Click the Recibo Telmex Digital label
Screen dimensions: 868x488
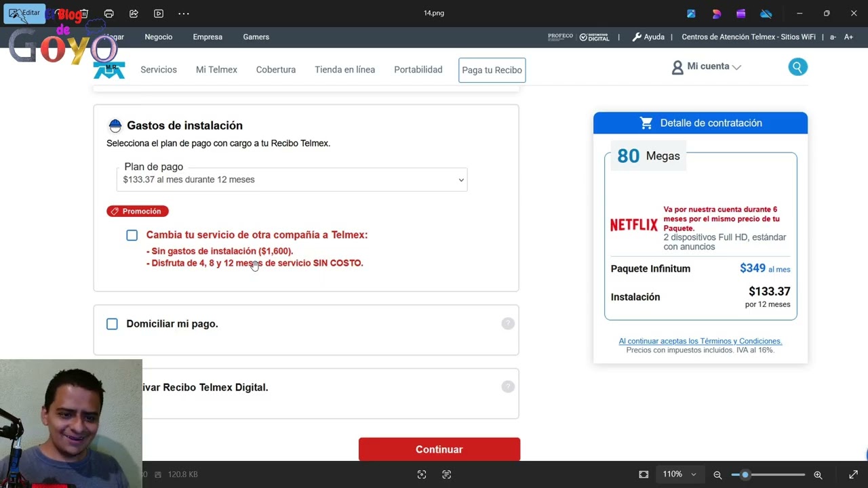[x=205, y=388]
